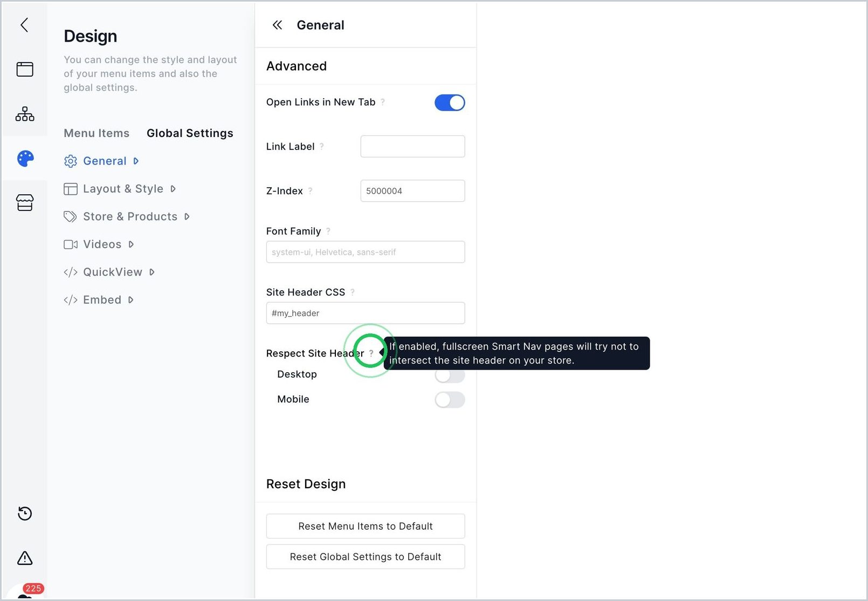Image resolution: width=868 pixels, height=601 pixels.
Task: Click help icon beside Font Family
Action: pos(328,231)
